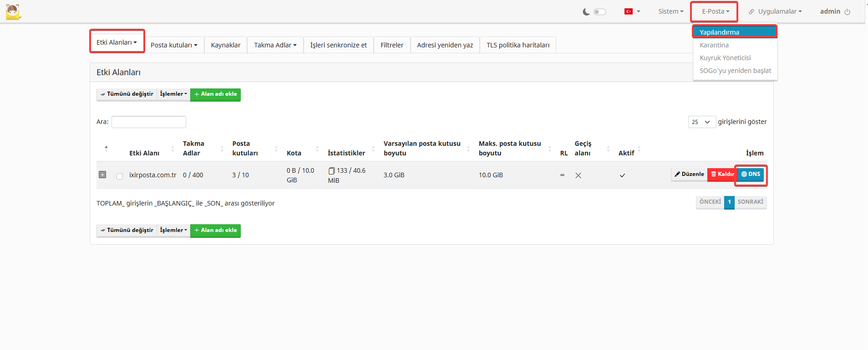Viewport: 868px width, 350px height.
Task: Click the red Kaldır trash button
Action: point(722,174)
